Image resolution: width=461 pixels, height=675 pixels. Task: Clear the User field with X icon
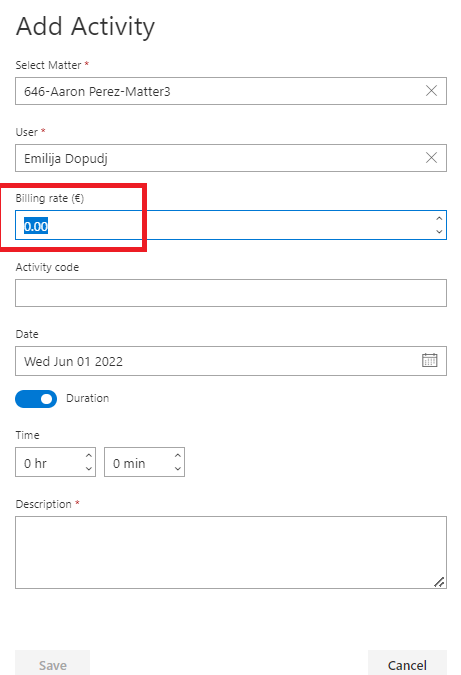(x=431, y=158)
